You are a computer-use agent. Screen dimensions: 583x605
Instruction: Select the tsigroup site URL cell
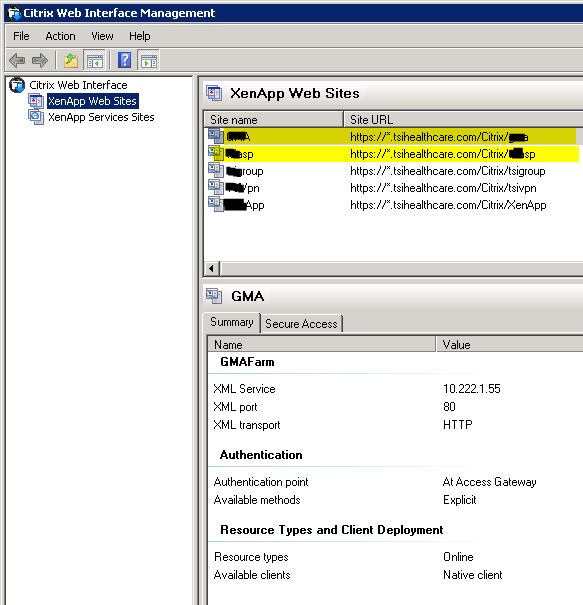(x=448, y=171)
